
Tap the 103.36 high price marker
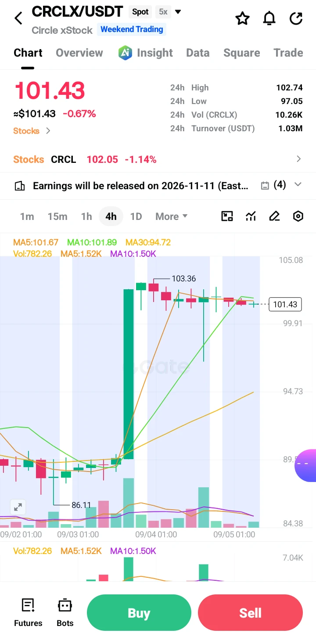(183, 278)
